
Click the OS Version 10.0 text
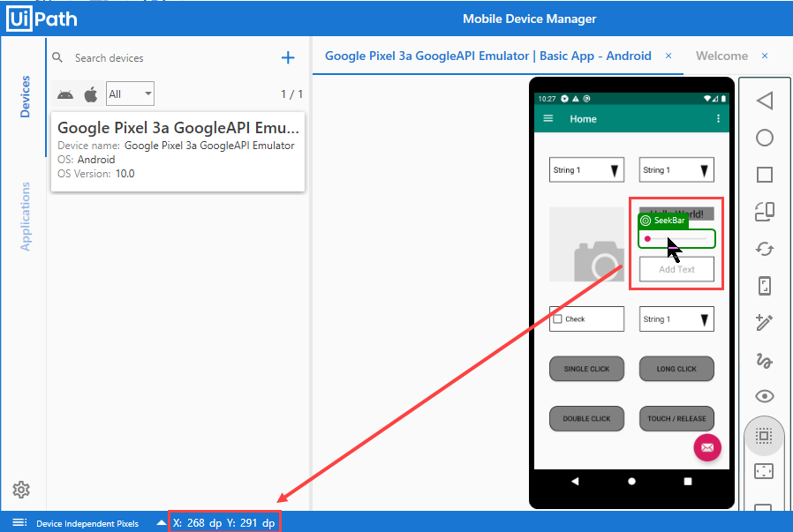[x=96, y=174]
